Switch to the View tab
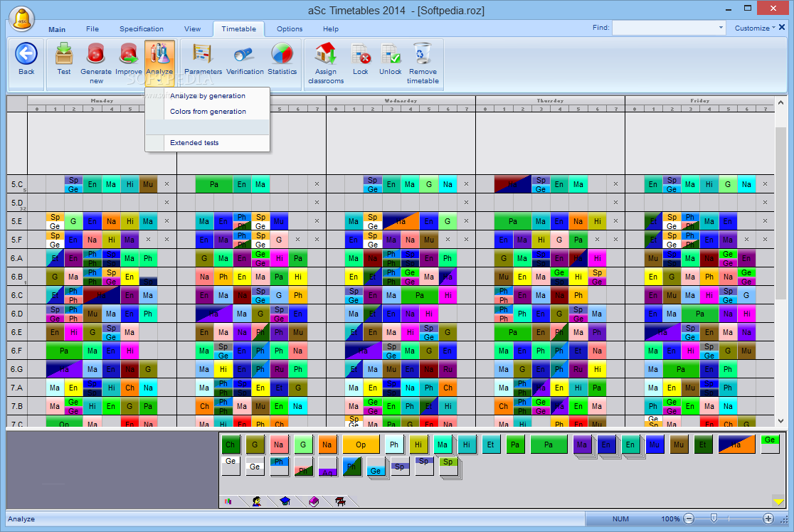This screenshot has height=532, width=794. [x=192, y=29]
